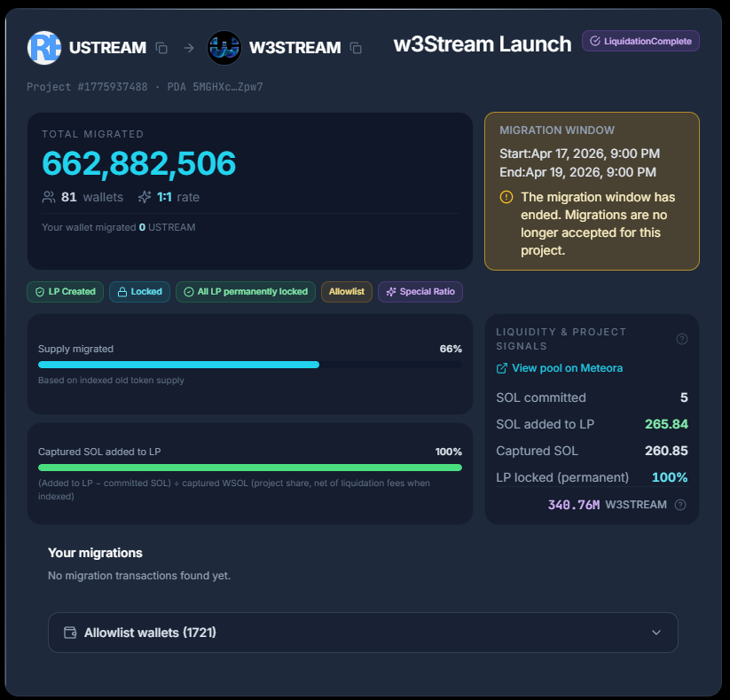
Task: Click the w3Stream Launch title
Action: (483, 44)
